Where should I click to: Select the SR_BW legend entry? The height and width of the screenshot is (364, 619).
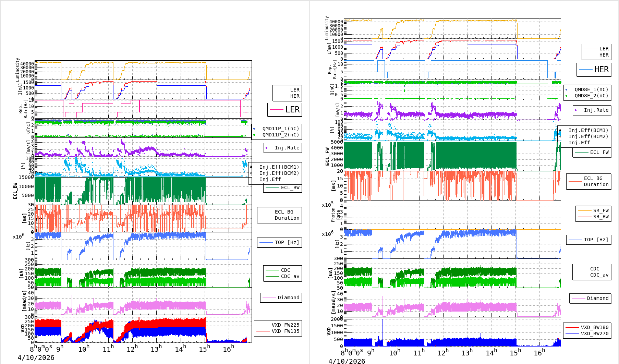point(600,217)
